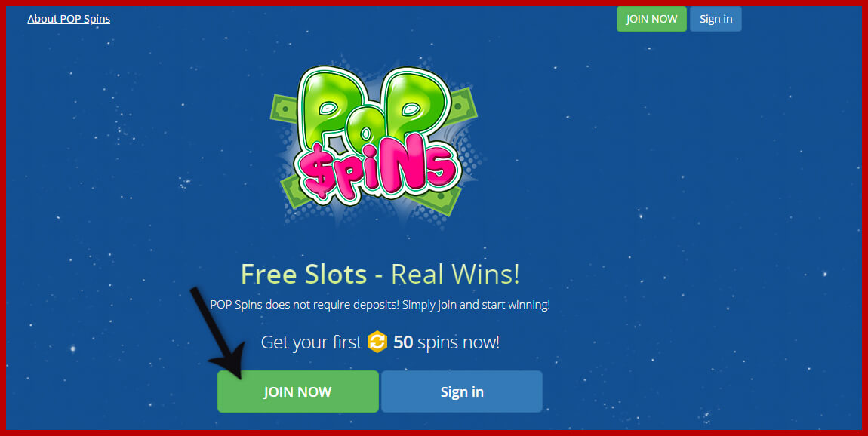The height and width of the screenshot is (436, 868).
Task: Click the small JOIN NOW button in header
Action: coord(651,19)
